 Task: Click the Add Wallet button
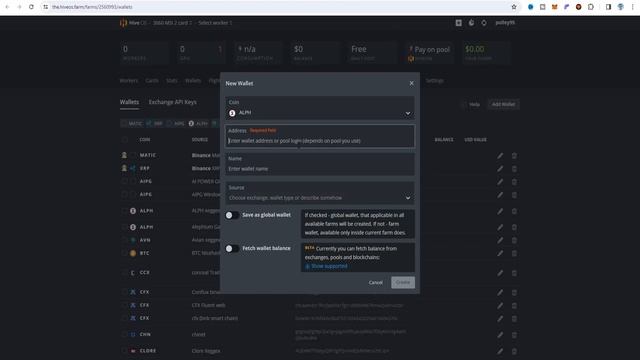503,104
